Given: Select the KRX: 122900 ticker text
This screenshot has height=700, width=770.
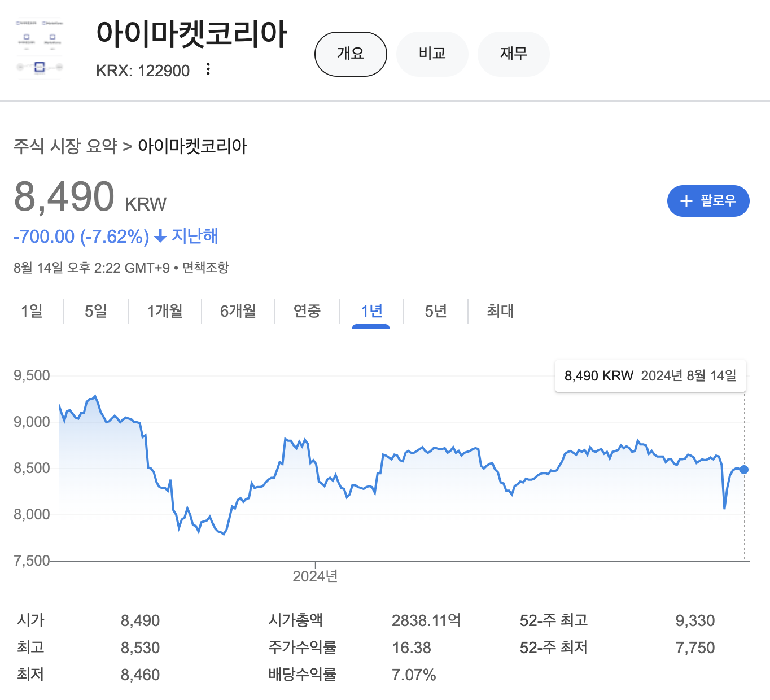Looking at the screenshot, I should 143,71.
